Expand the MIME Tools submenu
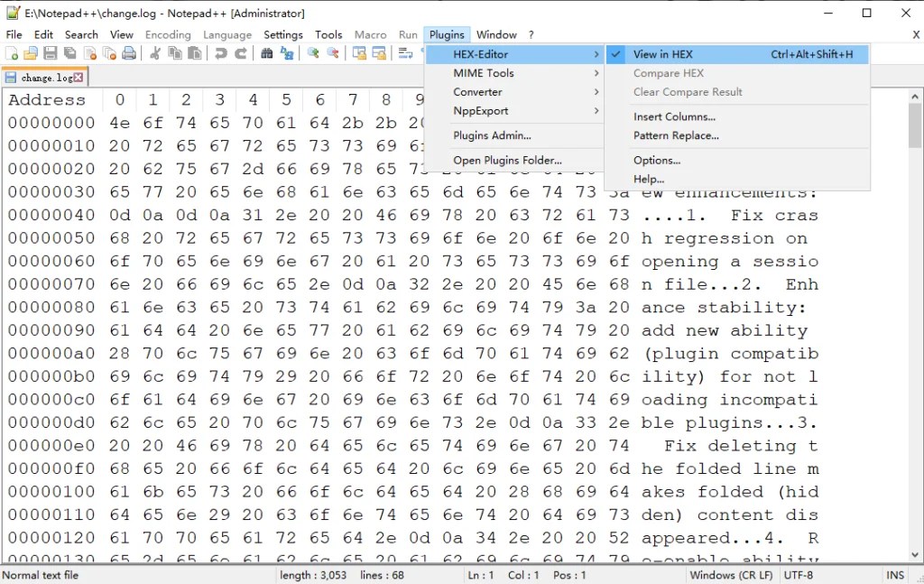924x584 pixels. (x=513, y=73)
